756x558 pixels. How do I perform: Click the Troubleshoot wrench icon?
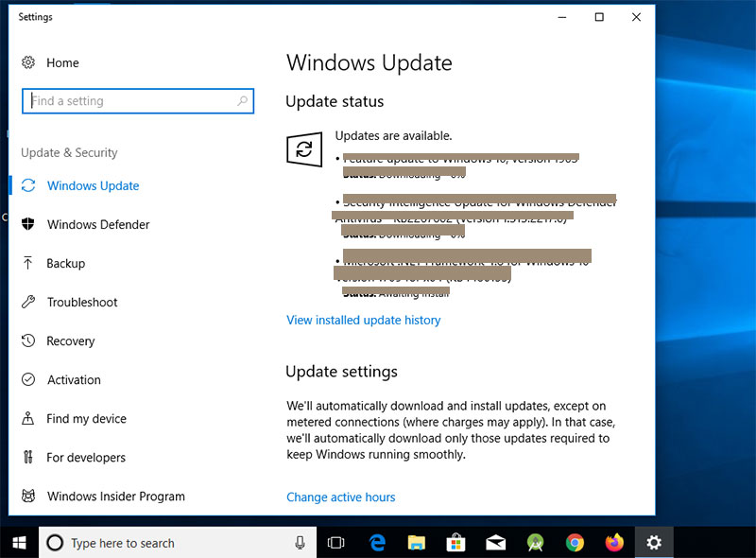28,302
